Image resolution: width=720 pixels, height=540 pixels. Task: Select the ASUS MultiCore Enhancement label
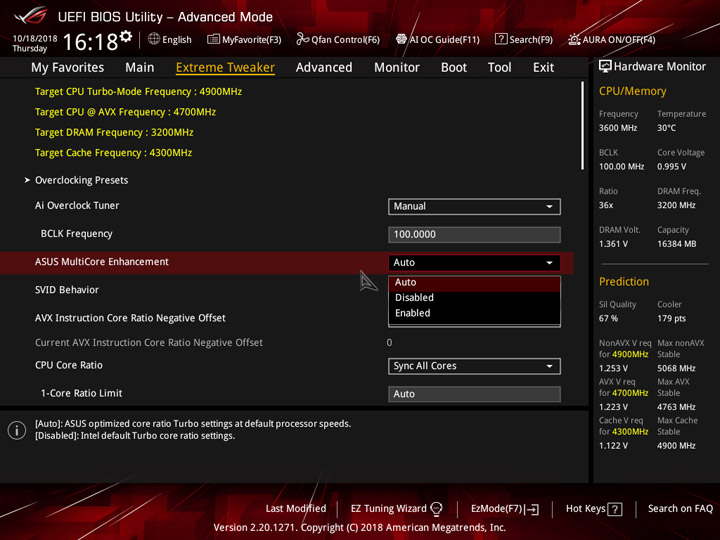(x=101, y=262)
